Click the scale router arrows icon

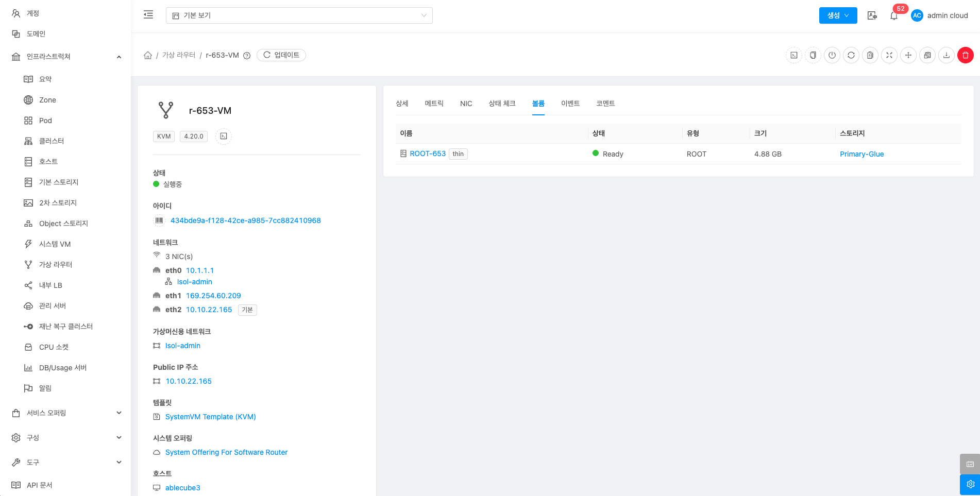[x=889, y=55]
